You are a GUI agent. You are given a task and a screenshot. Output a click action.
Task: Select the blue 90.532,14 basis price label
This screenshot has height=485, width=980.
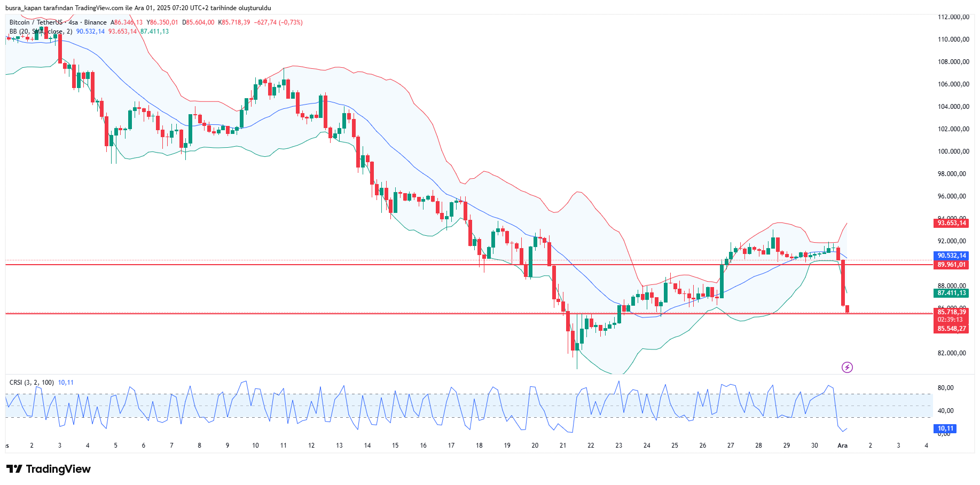coord(952,256)
